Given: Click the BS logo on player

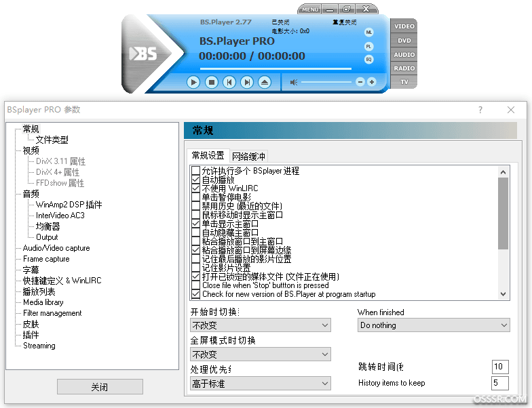Looking at the screenshot, I should pos(143,54).
